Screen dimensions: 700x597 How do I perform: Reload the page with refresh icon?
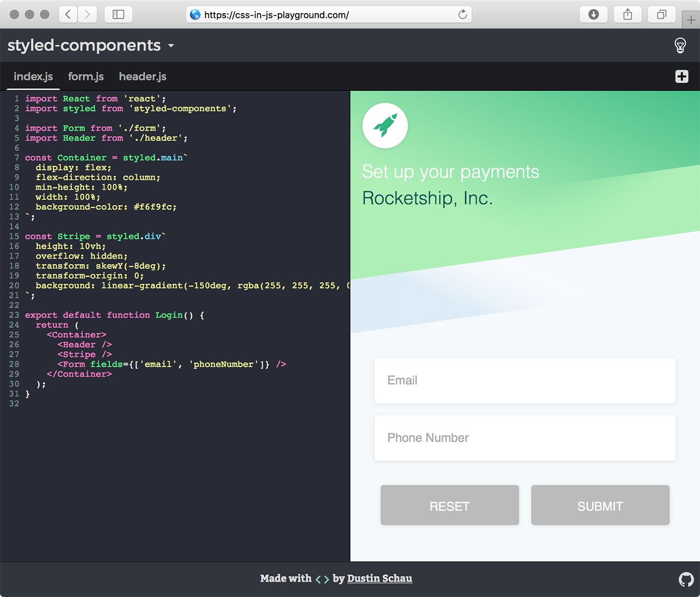(x=462, y=15)
